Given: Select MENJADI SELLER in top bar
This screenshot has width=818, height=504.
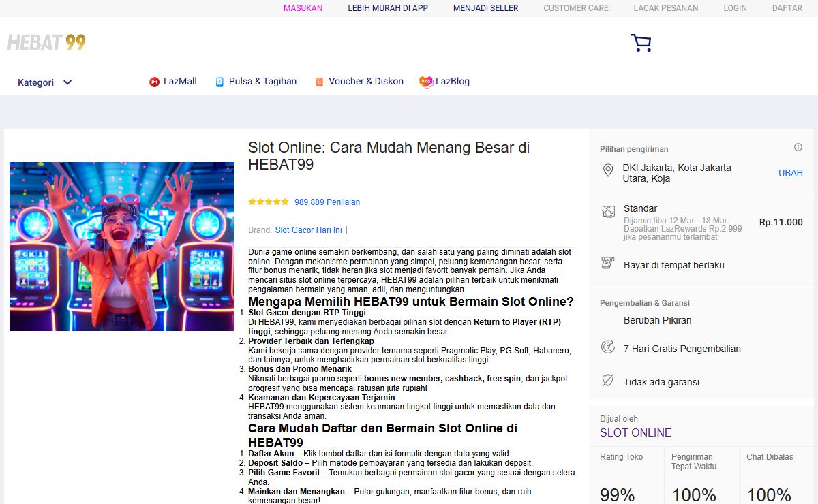Looking at the screenshot, I should [x=485, y=8].
